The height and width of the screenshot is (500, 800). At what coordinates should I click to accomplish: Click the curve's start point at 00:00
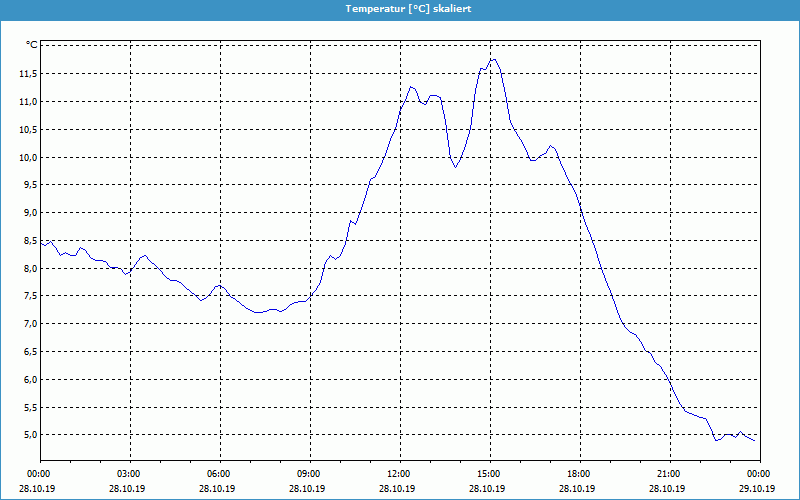click(41, 240)
